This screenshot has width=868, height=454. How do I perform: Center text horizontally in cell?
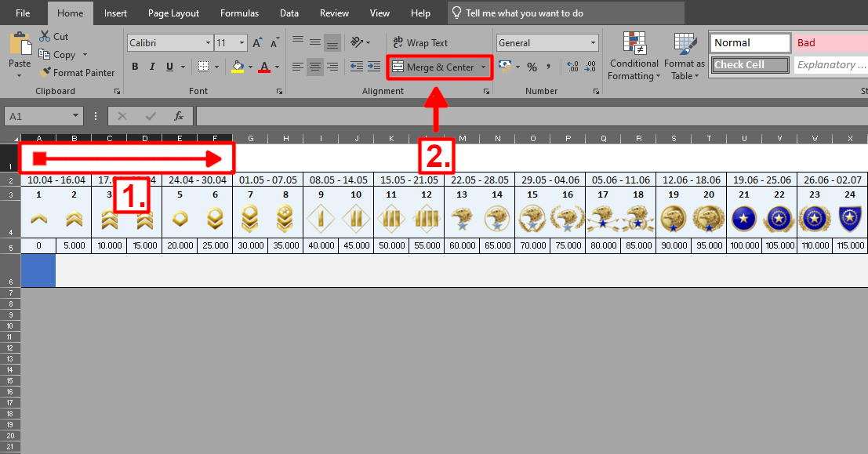(x=315, y=67)
